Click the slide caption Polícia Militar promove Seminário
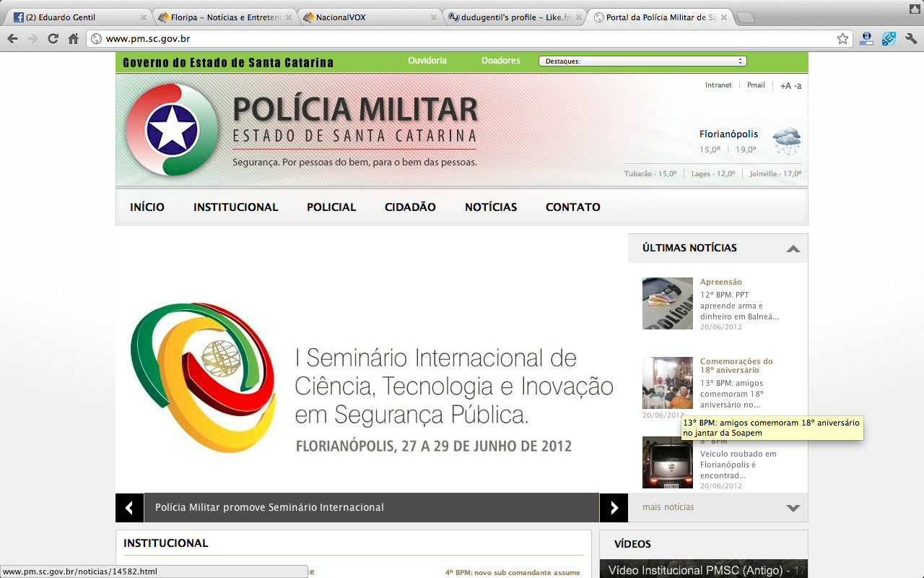Viewport: 924px width, 578px height. [x=269, y=507]
